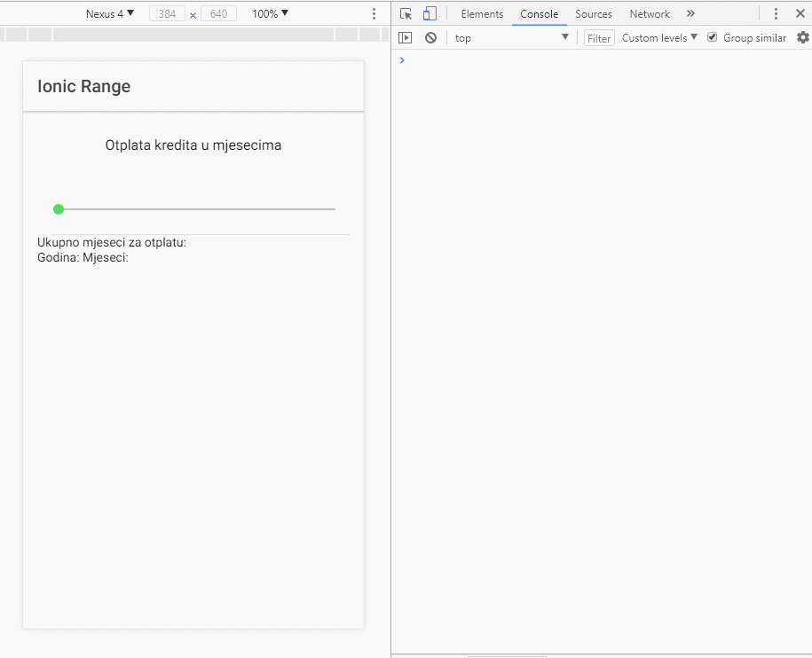
Task: Toggle the Group similar checkbox
Action: (x=712, y=37)
